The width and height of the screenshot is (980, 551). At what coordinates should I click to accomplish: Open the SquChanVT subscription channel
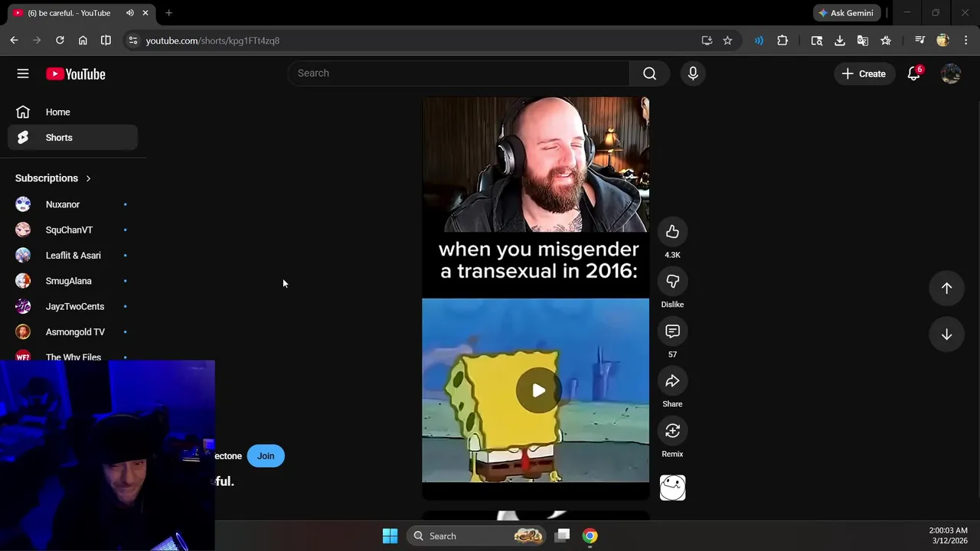coord(73,230)
